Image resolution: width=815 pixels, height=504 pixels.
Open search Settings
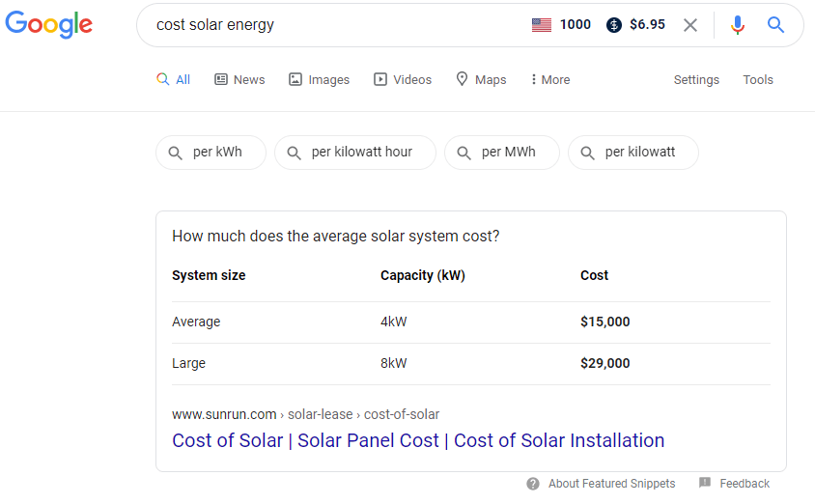696,80
